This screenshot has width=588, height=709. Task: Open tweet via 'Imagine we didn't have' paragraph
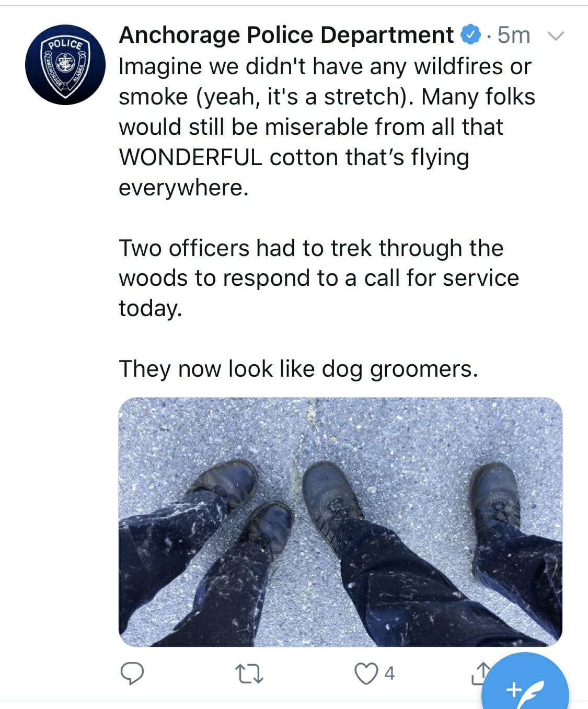(327, 127)
